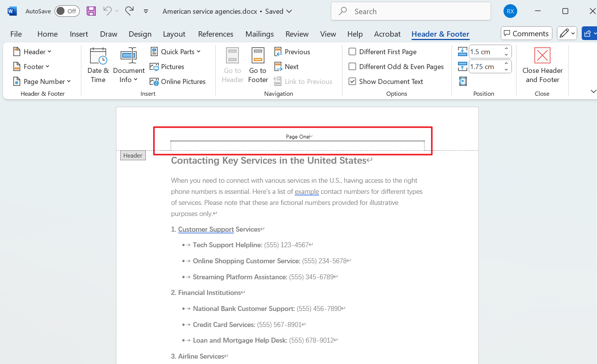The image size is (597, 364).
Task: Click the 'Page One' header text
Action: pyautogui.click(x=297, y=137)
